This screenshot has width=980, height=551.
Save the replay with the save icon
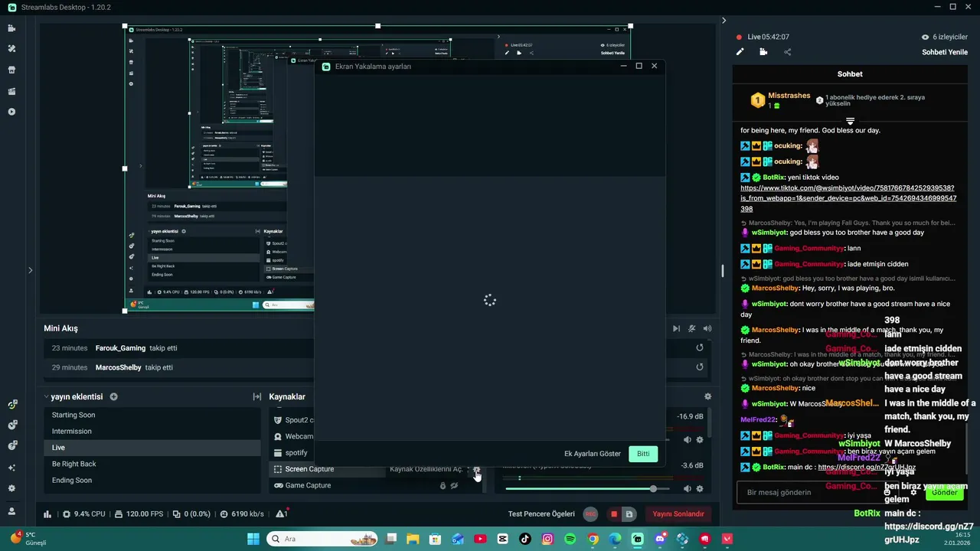point(629,514)
